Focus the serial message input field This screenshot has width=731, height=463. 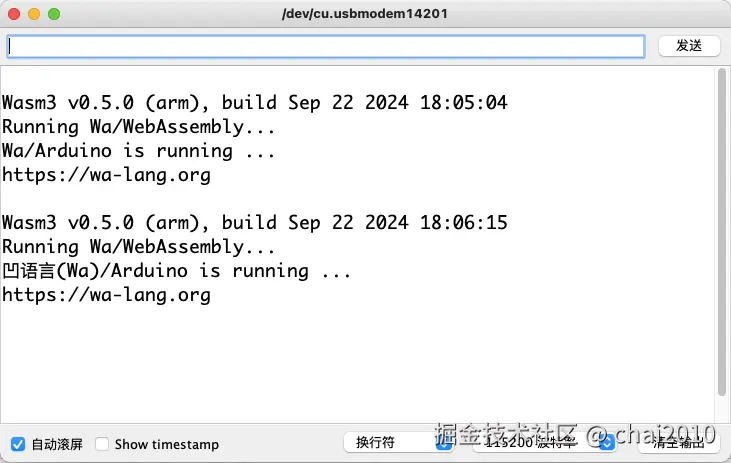coord(325,47)
